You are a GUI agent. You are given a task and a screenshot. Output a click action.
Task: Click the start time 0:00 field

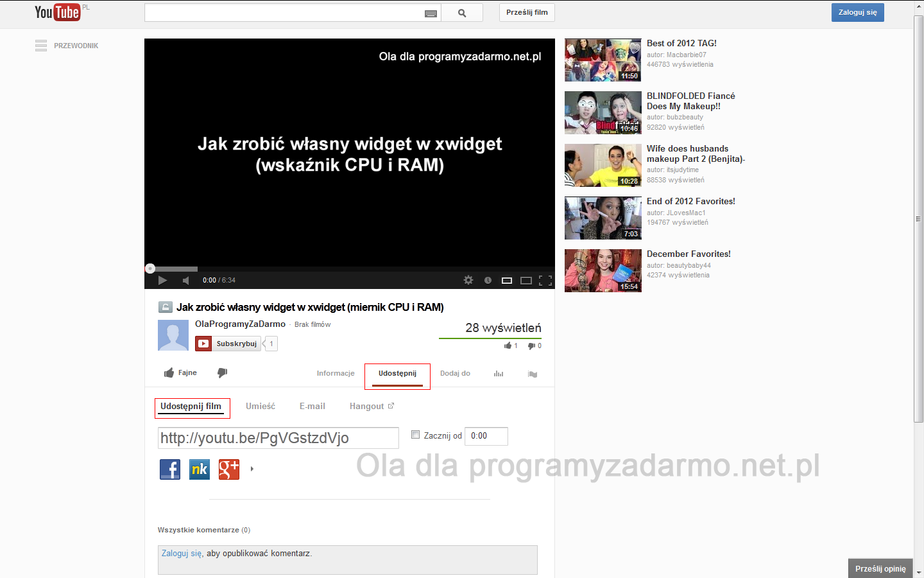(486, 436)
